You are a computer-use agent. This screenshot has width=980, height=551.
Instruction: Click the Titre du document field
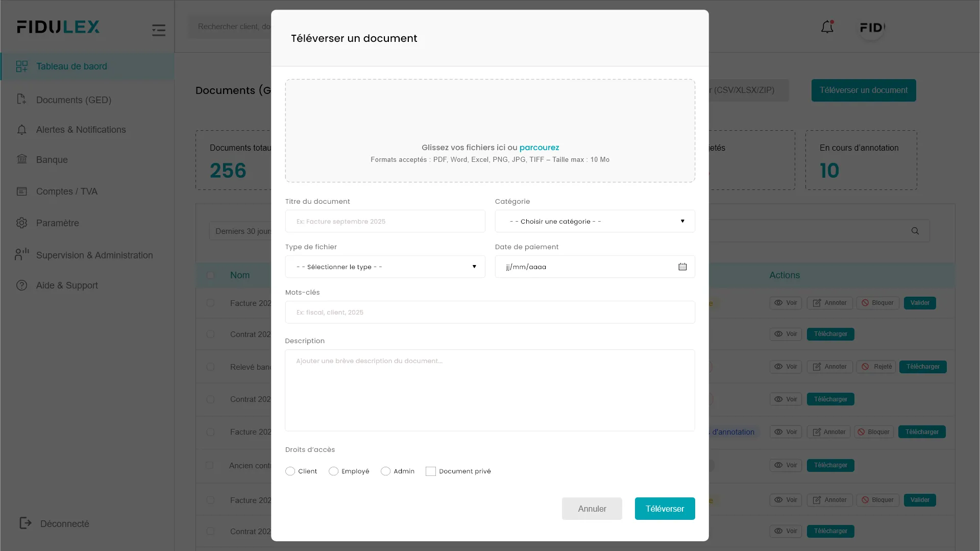385,221
